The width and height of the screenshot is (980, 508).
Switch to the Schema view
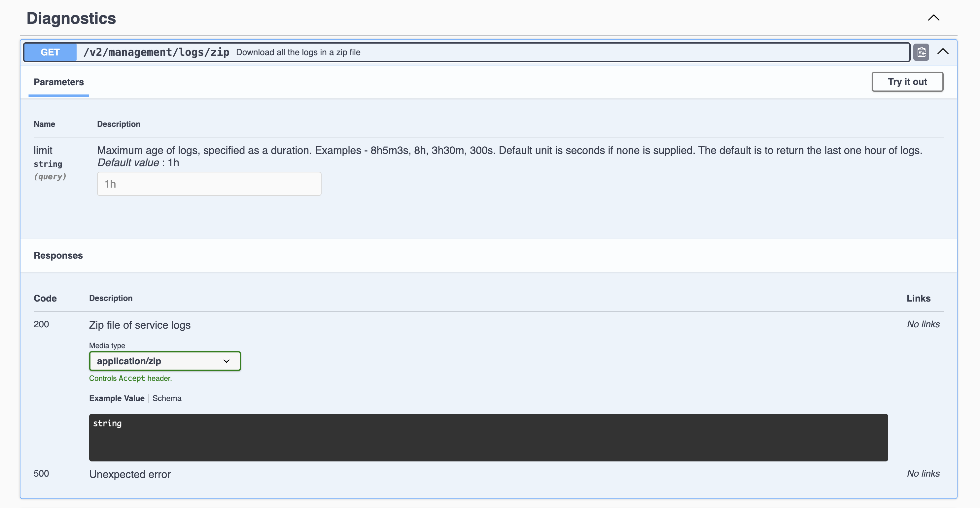(x=167, y=398)
